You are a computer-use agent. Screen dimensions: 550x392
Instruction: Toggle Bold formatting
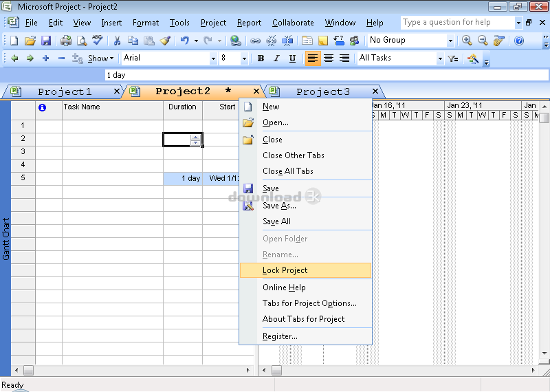point(261,58)
